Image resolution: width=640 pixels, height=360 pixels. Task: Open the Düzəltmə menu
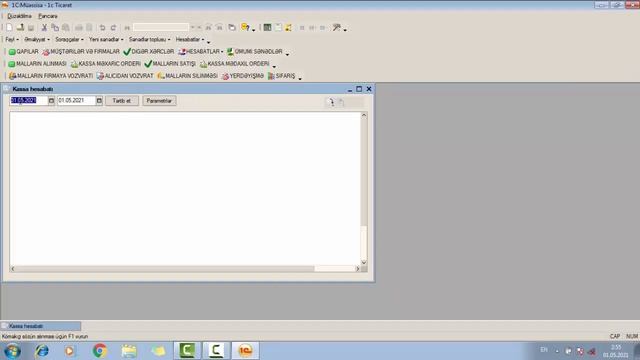[19, 16]
